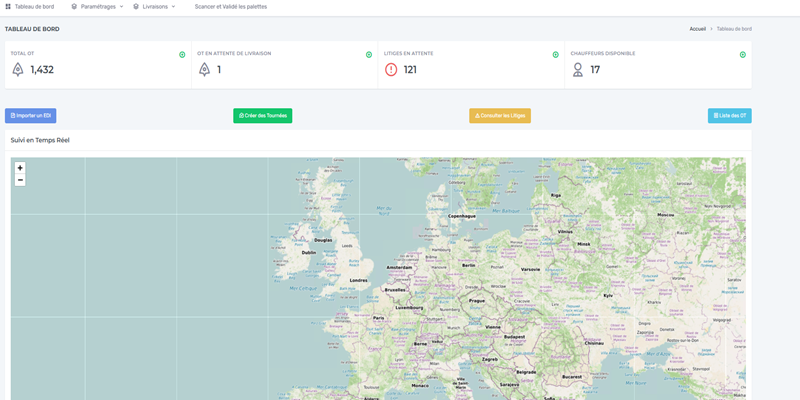Screen dimensions: 800x400
Task: Click green arrow on Litiges en attente card
Action: [x=556, y=55]
